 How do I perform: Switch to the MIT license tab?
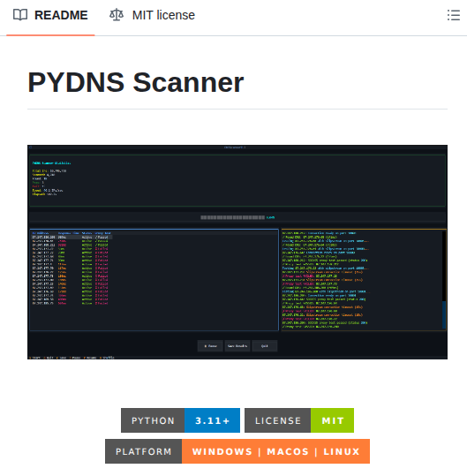pos(152,15)
